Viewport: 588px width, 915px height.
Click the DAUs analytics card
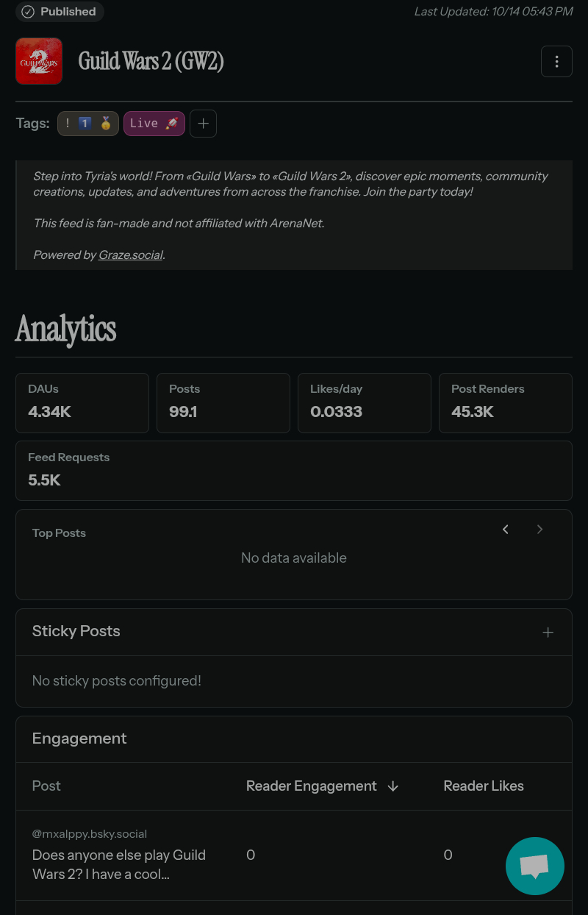pos(82,402)
